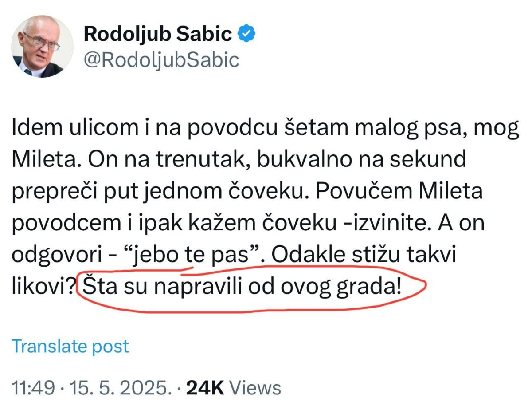Screen dimensions: 532x414
Task: Click the "24K Views" count
Action: tap(234, 387)
